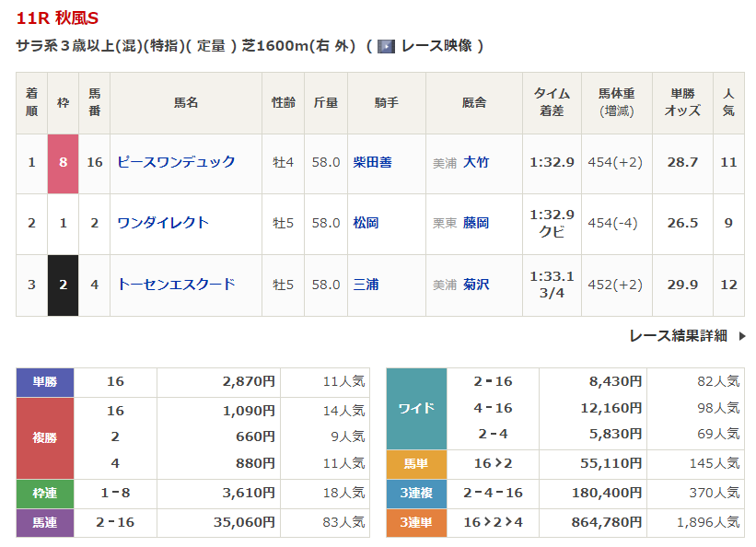Click the arrow beside レース結果詳細
Viewport: 756px width, 547px height.
pyautogui.click(x=741, y=336)
